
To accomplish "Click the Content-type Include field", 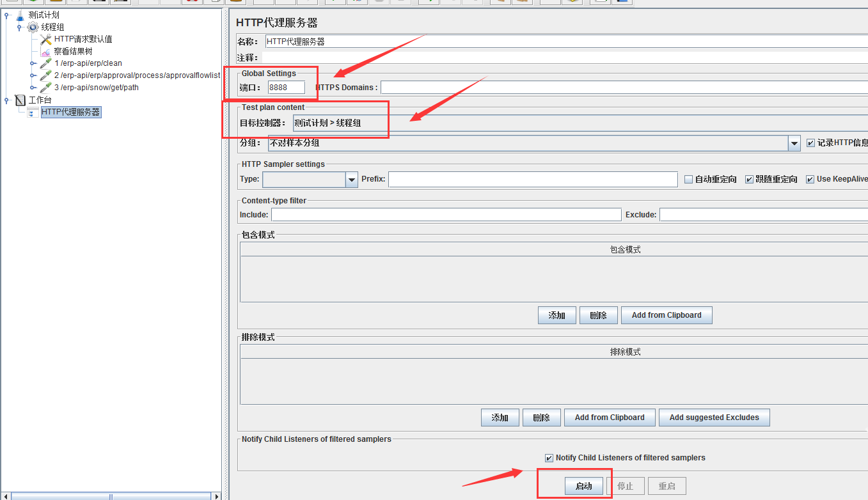I will point(446,215).
